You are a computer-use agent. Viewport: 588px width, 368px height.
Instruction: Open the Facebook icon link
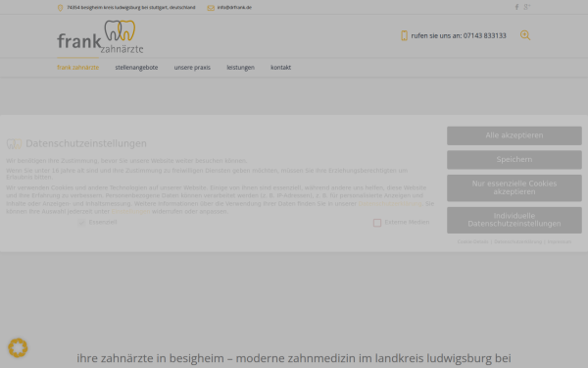tap(516, 7)
